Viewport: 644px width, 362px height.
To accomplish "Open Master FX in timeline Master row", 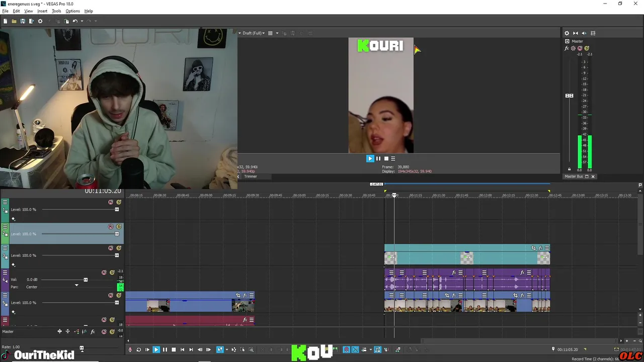I will click(93, 332).
